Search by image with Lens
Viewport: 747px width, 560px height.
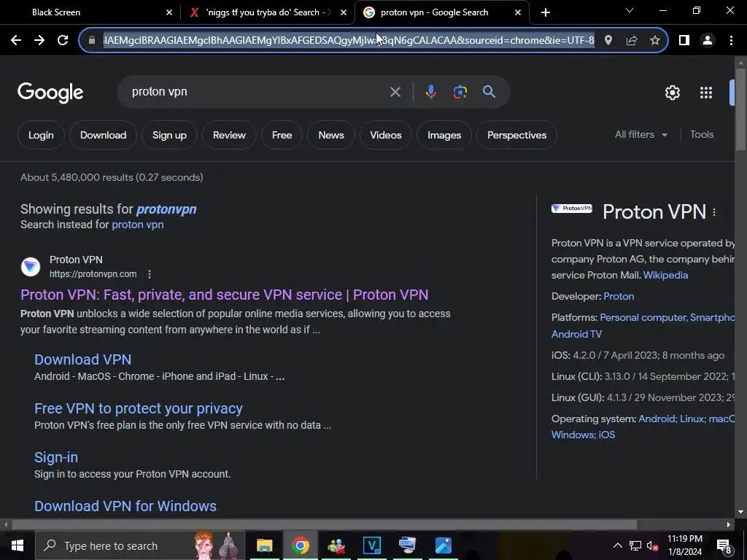pos(460,92)
